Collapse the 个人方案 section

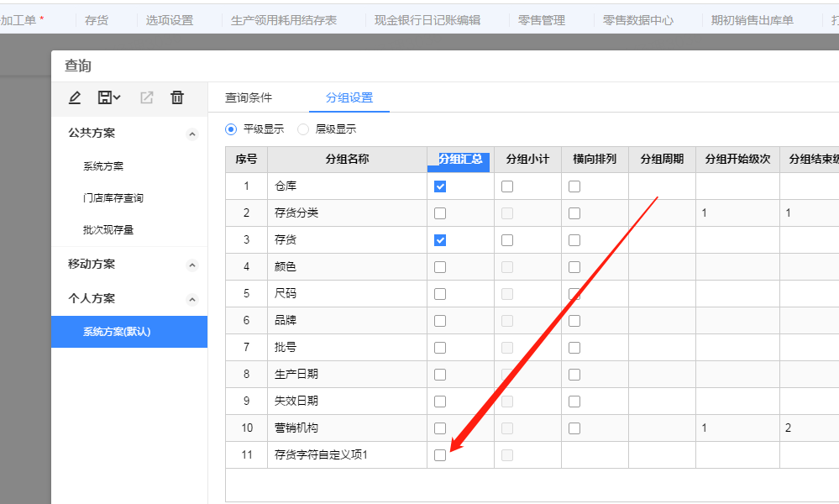pyautogui.click(x=192, y=299)
